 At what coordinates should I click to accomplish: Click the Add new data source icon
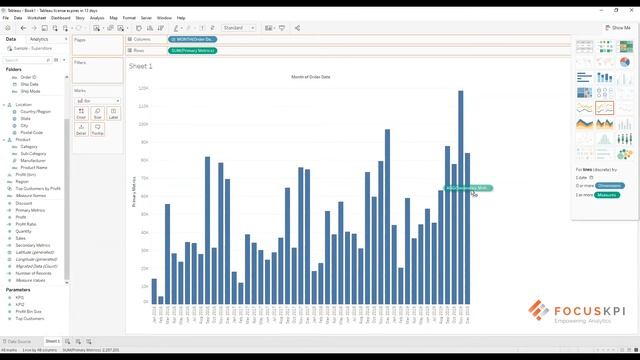[x=55, y=28]
